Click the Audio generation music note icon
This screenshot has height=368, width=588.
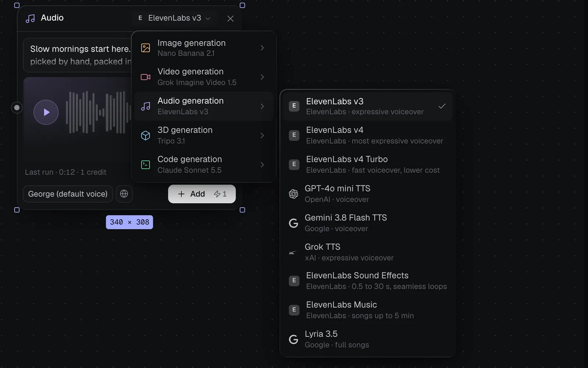click(x=146, y=106)
